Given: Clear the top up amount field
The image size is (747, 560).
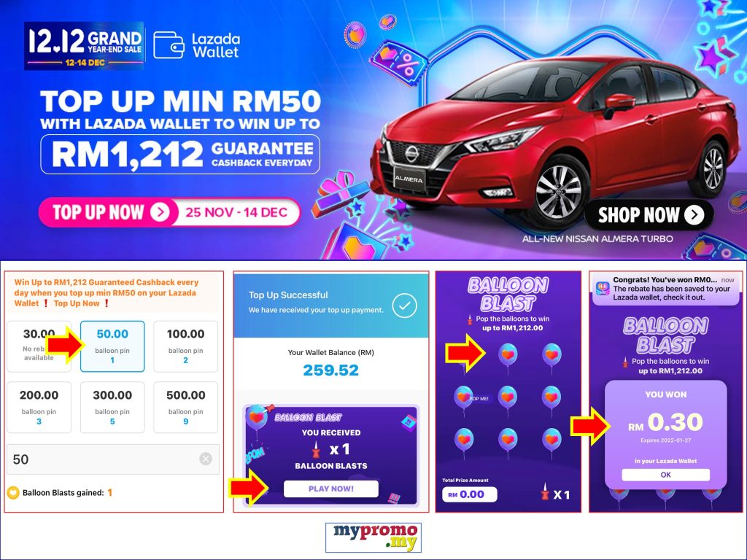Looking at the screenshot, I should click(206, 459).
